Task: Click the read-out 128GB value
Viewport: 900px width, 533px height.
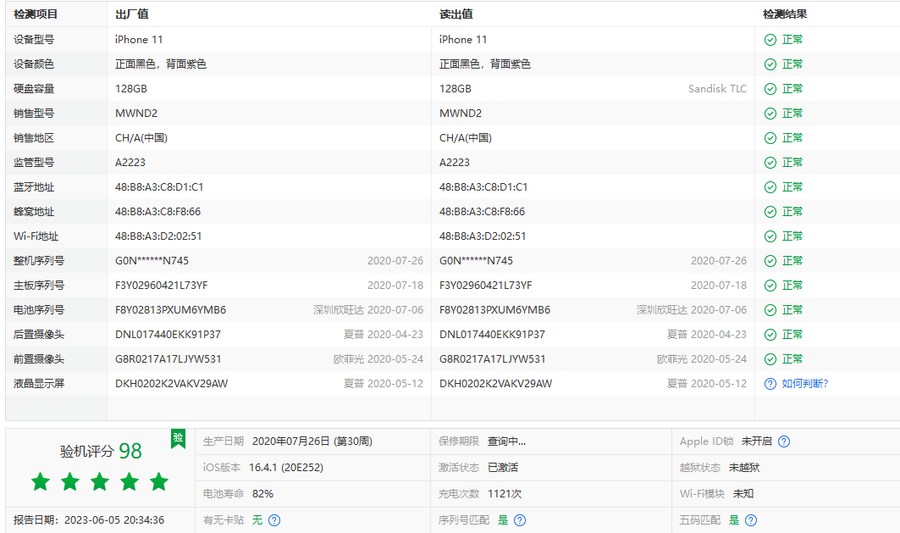Action: click(455, 89)
